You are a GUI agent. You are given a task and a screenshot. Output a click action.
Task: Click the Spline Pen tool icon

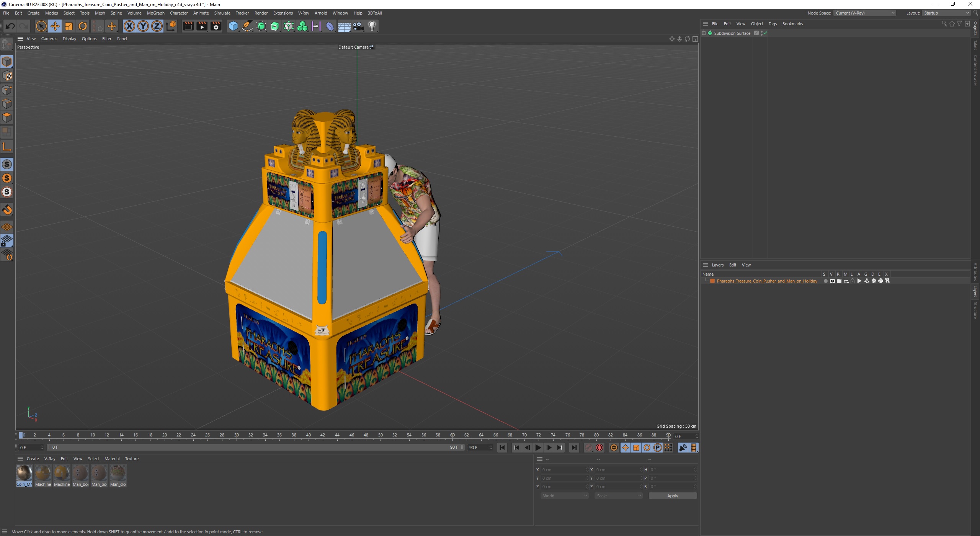pos(247,26)
